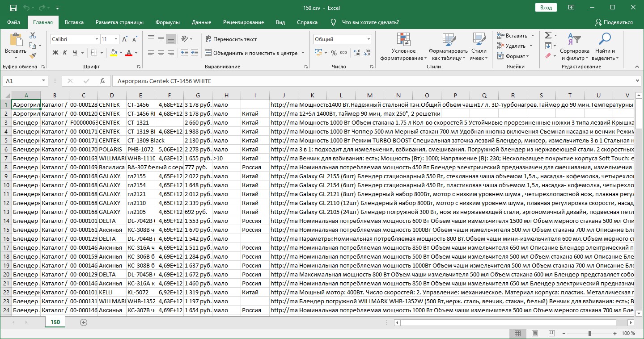Viewport: 644px width, 339px height.
Task: Open 'Форматировать как таблицу' gallery
Action: point(448,46)
